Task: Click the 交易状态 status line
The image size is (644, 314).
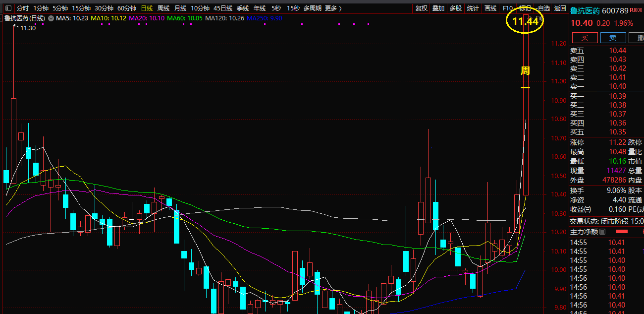Action: click(607, 221)
